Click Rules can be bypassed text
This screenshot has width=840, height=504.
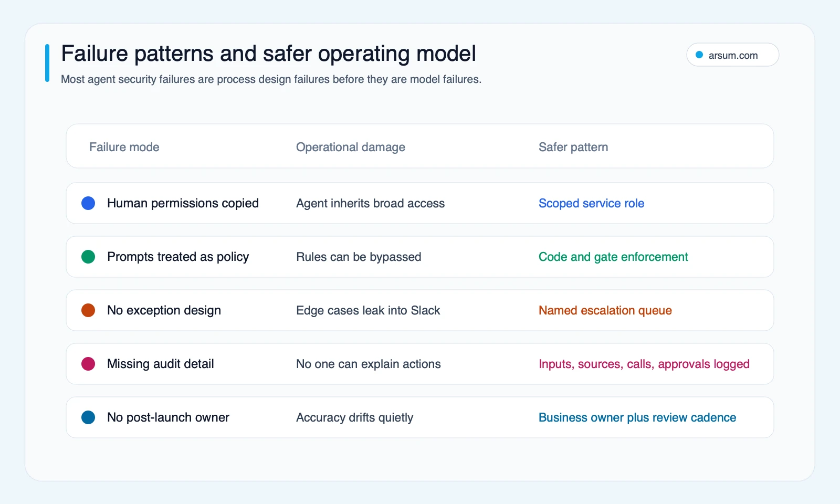359,257
